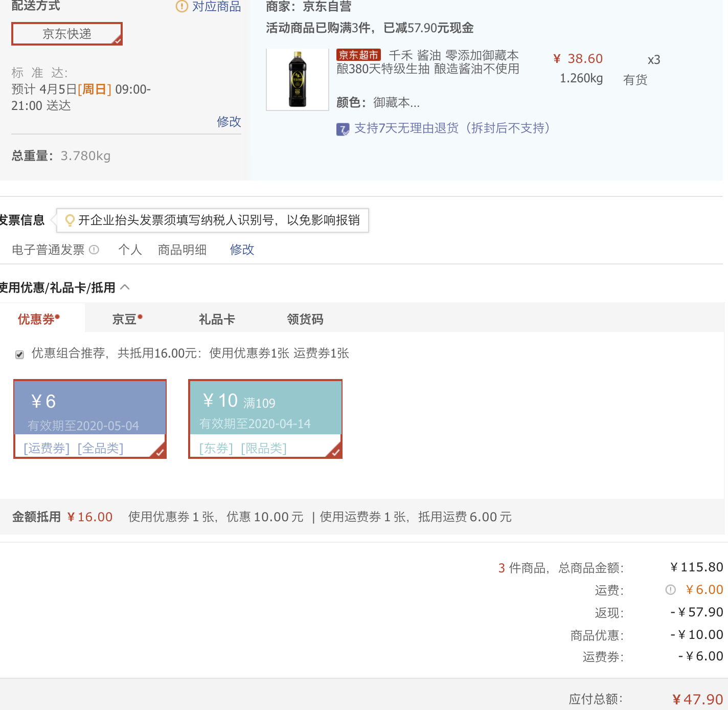Viewport: 728px width, 710px height.
Task: Click 商家：京东自营 merchant label
Action: pos(309,7)
